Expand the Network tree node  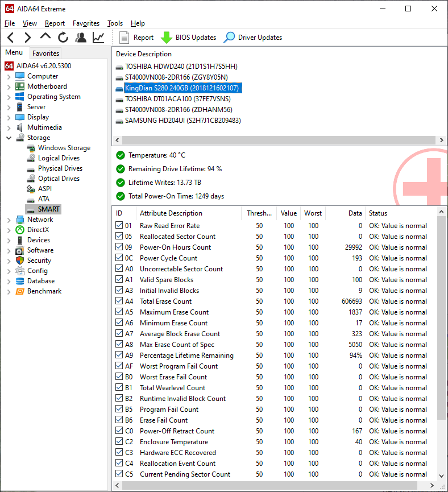pos(9,220)
